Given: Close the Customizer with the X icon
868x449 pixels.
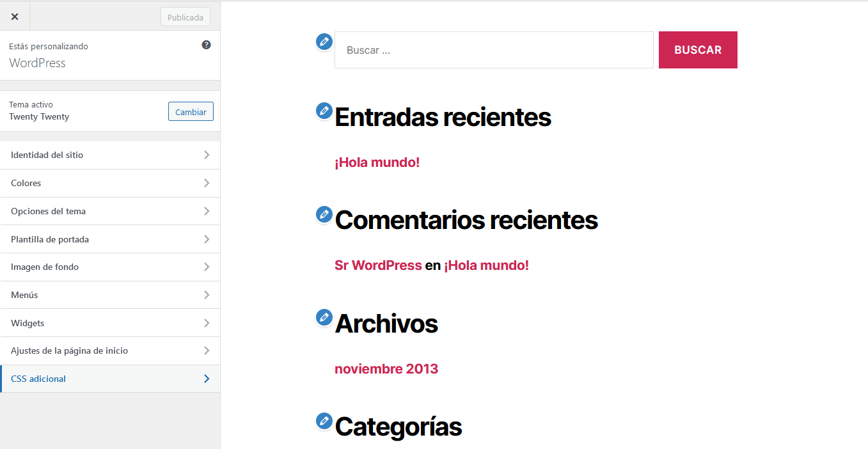Looking at the screenshot, I should pos(15,17).
